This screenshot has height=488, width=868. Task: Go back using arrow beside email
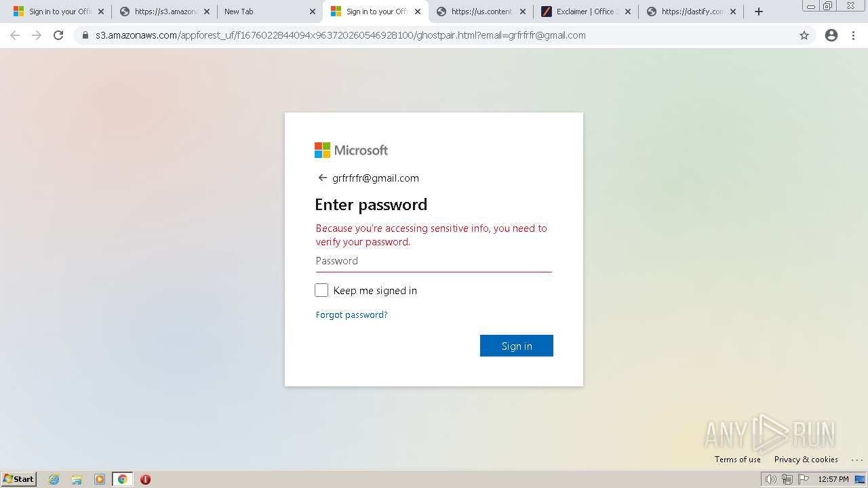click(322, 178)
